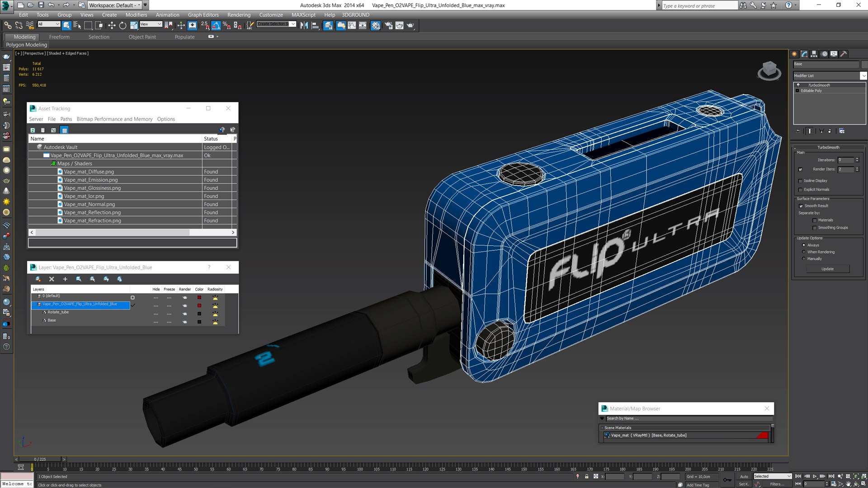Image resolution: width=868 pixels, height=488 pixels.
Task: Activate the Select and Rotate tool
Action: (x=123, y=26)
